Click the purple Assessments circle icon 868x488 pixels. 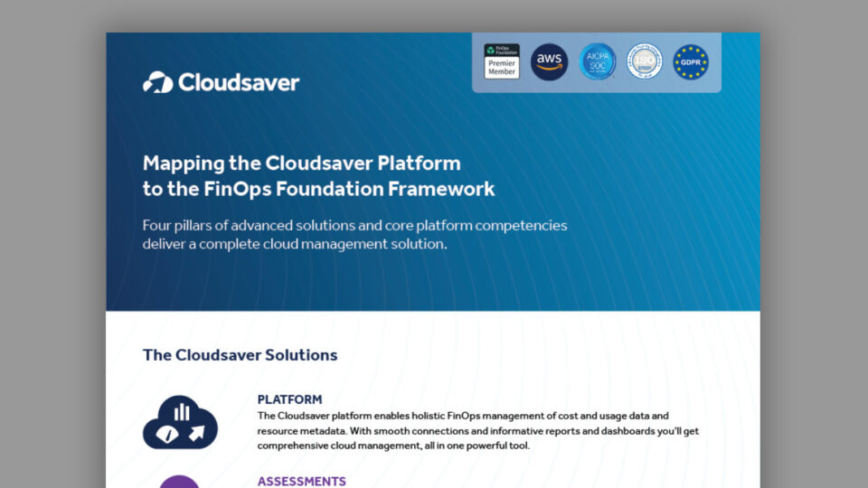(x=180, y=482)
